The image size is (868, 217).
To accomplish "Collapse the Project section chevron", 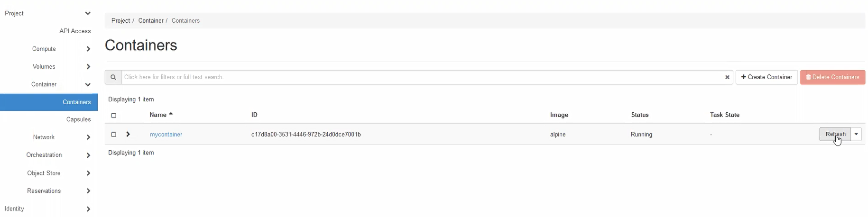I will 88,13.
